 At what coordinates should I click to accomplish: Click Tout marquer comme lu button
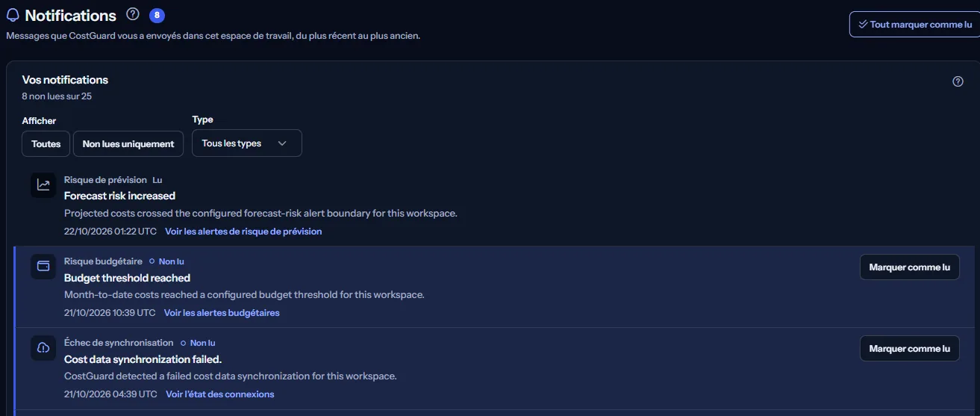pyautogui.click(x=915, y=25)
